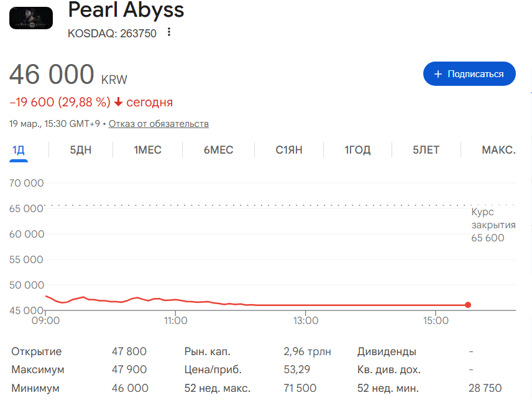Show the 5ЛЕТ chart range
Image resolution: width=532 pixels, height=408 pixels.
pyautogui.click(x=426, y=150)
